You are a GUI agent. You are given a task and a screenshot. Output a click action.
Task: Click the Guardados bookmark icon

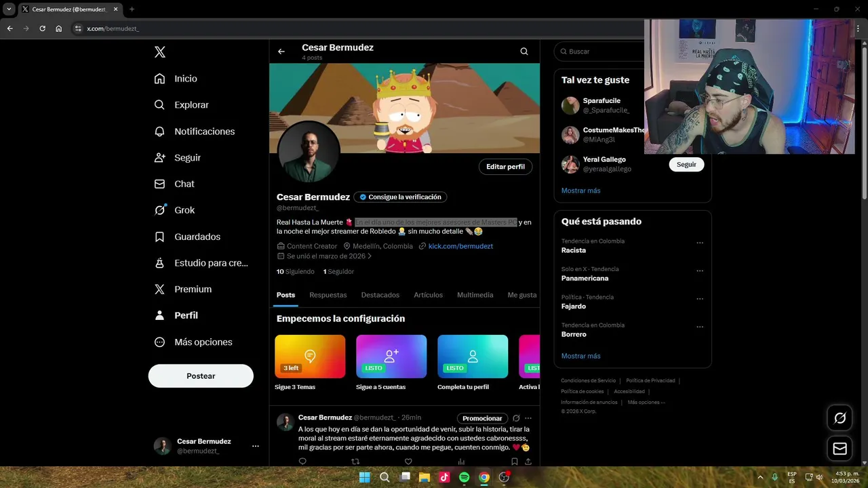(159, 237)
